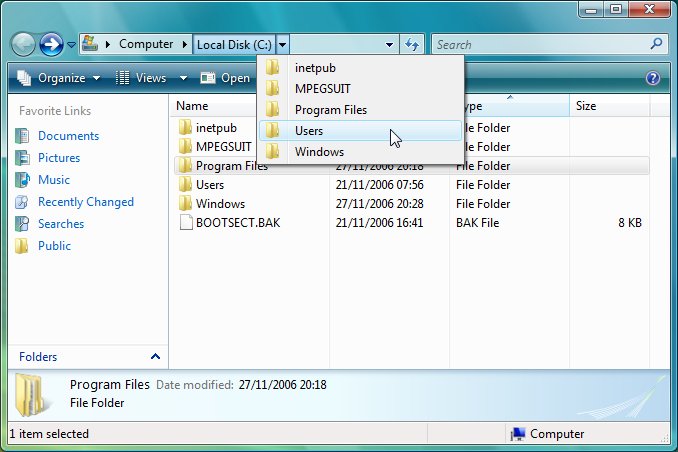This screenshot has width=678, height=452.
Task: Open Documents favorite link
Action: 68,136
